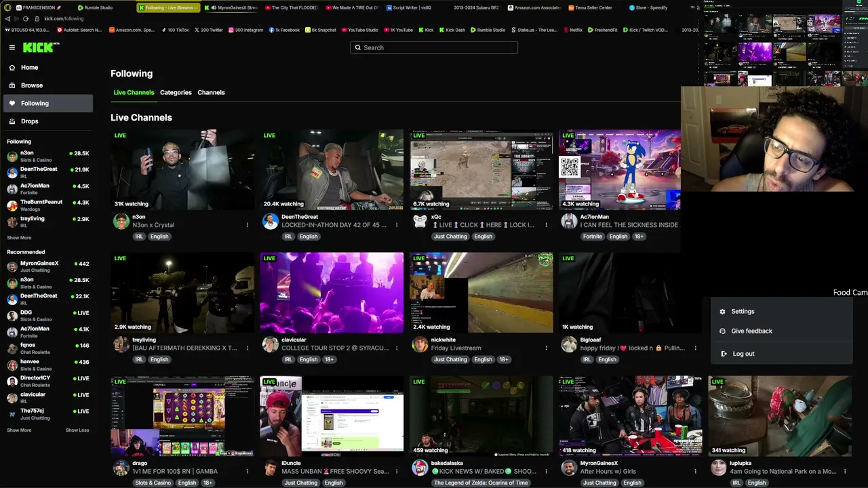The height and width of the screenshot is (488, 868).
Task: Open the YouTube Studio bookmark
Action: click(x=359, y=30)
